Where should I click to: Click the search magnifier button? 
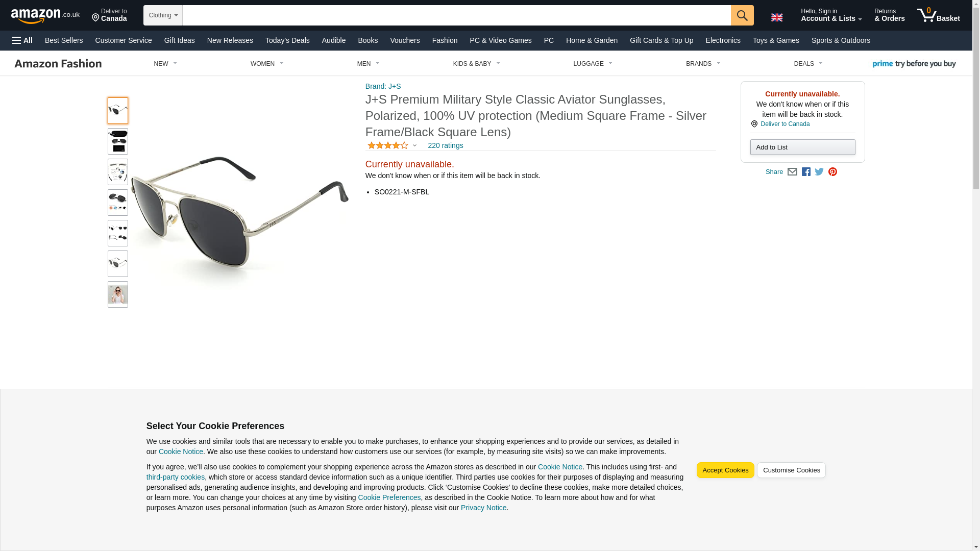coord(742,15)
